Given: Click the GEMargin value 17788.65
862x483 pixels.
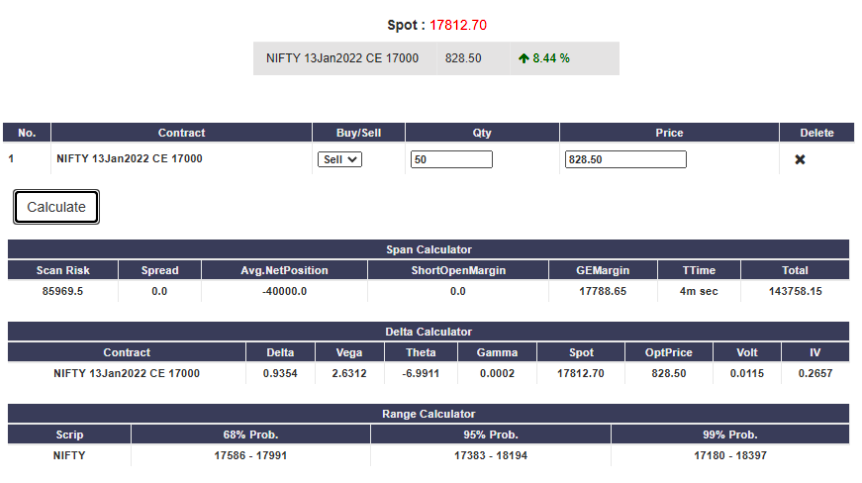Looking at the screenshot, I should coord(603,291).
